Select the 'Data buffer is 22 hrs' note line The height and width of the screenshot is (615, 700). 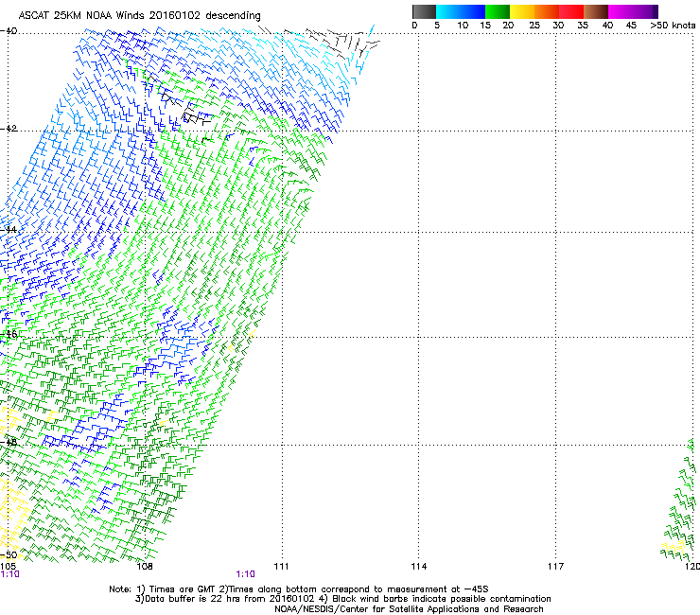[x=342, y=599]
